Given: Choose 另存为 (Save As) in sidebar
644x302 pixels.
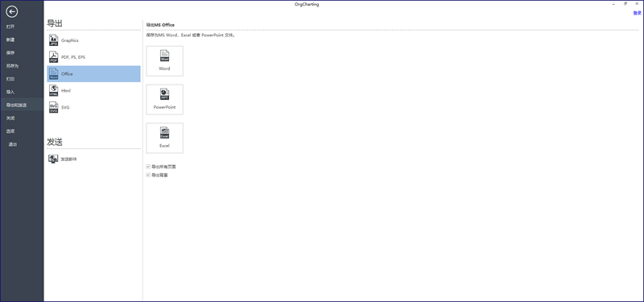Looking at the screenshot, I should pos(12,66).
